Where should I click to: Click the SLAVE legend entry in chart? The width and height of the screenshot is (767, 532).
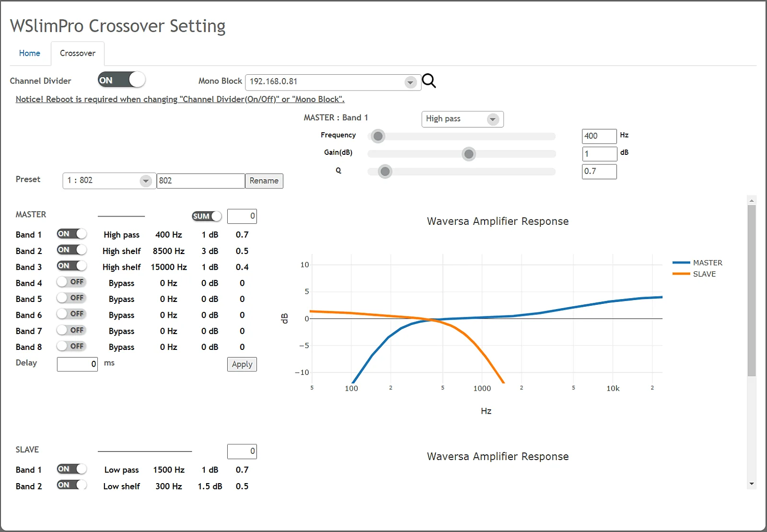coord(694,274)
